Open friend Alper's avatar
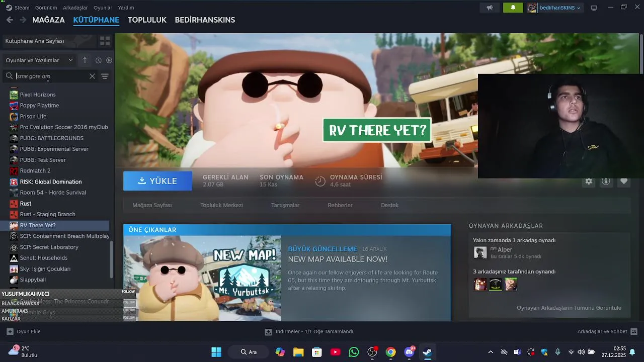 [x=480, y=253]
